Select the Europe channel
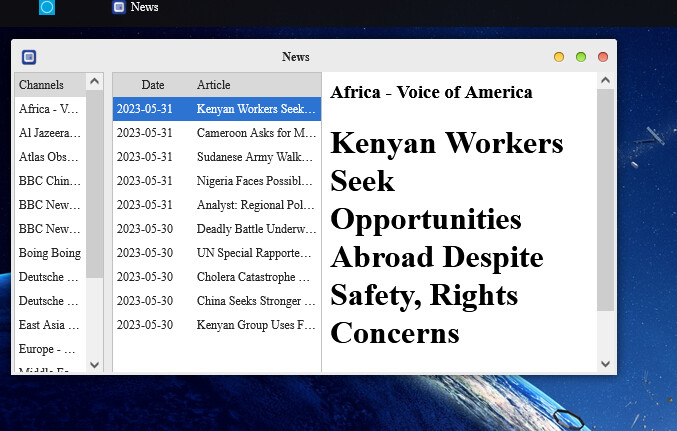 coord(50,349)
